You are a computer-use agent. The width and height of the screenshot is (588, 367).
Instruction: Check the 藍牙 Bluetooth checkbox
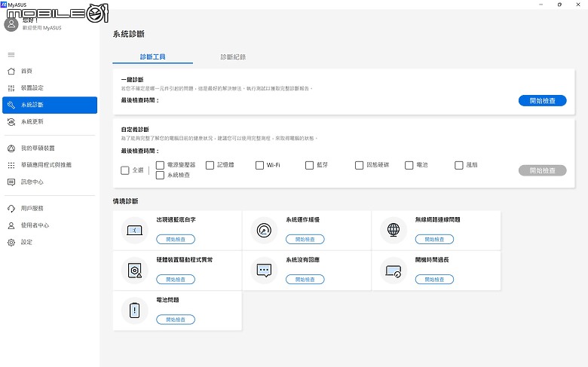pos(309,165)
